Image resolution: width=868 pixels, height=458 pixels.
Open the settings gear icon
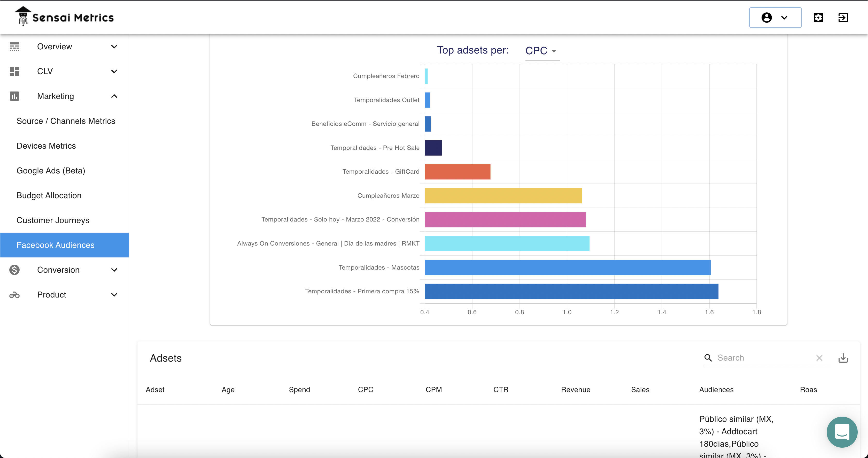click(818, 18)
